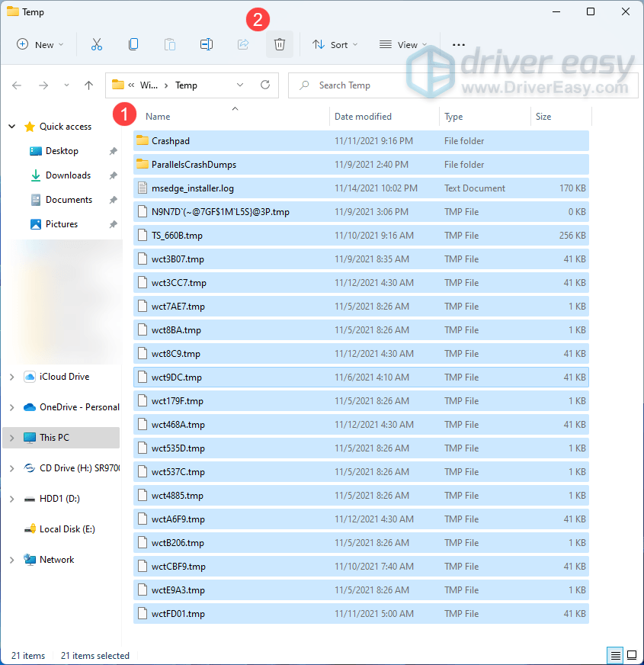Go up one folder level
The width and height of the screenshot is (644, 665).
point(88,85)
